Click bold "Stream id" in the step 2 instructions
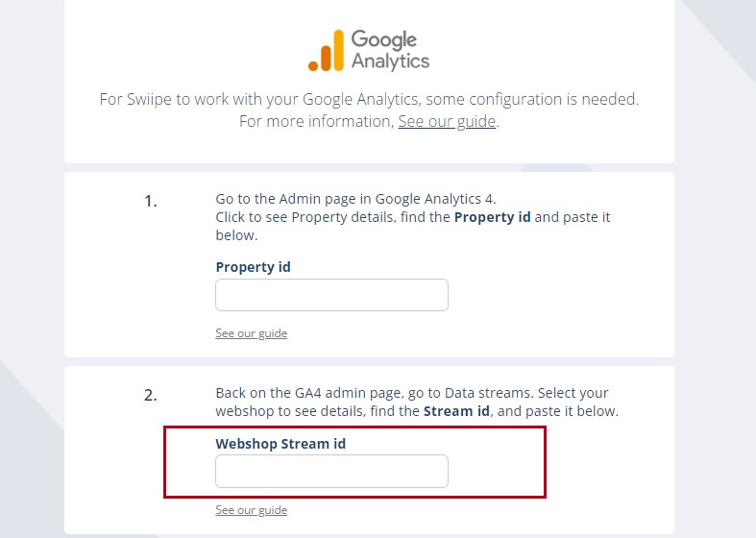Image resolution: width=756 pixels, height=538 pixels. [456, 411]
